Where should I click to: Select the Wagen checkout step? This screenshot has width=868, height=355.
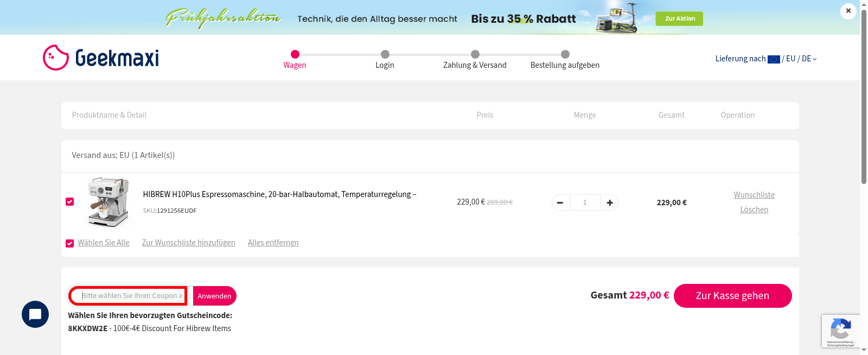pyautogui.click(x=295, y=60)
